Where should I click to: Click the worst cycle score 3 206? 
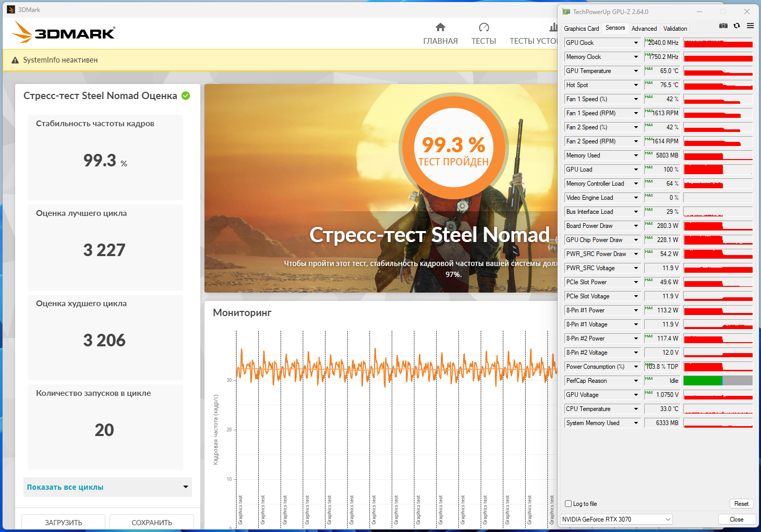[104, 341]
